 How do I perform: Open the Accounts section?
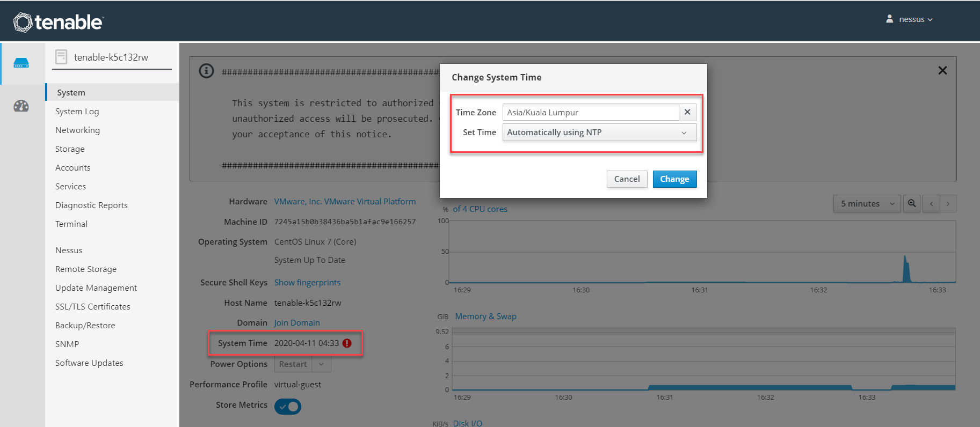[72, 167]
